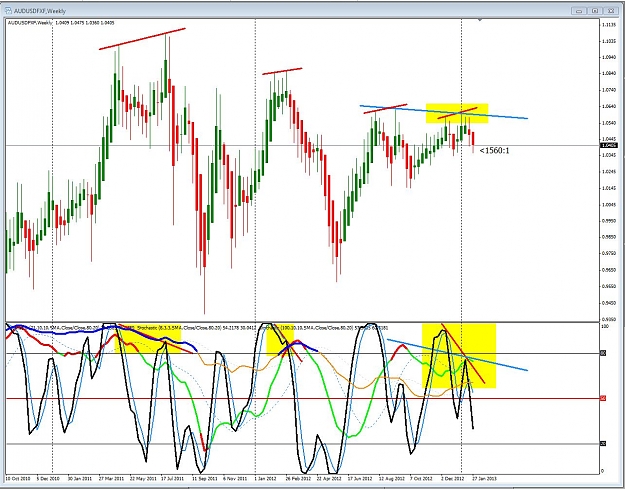625x489 pixels.
Task: Click the current price marker 1.0405 on axis
Action: (609, 145)
